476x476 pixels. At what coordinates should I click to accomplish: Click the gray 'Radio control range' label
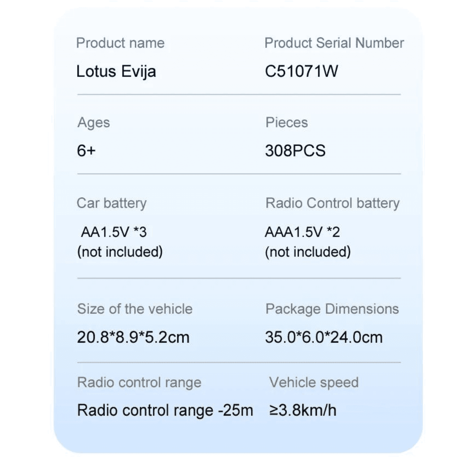click(139, 383)
